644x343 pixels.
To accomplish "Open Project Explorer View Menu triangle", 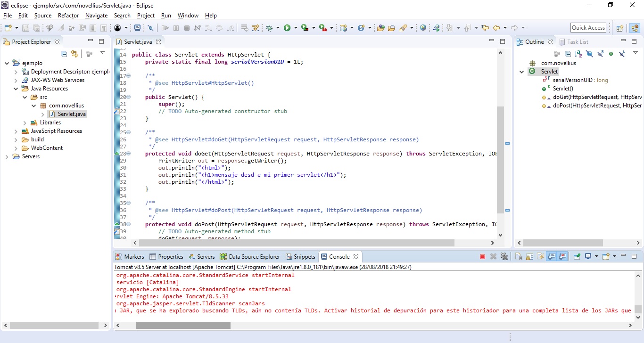I will (103, 53).
